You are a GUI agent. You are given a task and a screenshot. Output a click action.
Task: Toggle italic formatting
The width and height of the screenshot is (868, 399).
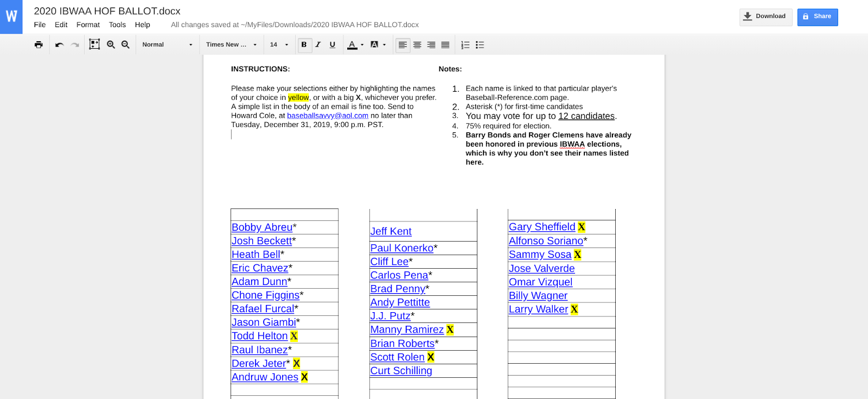[318, 45]
